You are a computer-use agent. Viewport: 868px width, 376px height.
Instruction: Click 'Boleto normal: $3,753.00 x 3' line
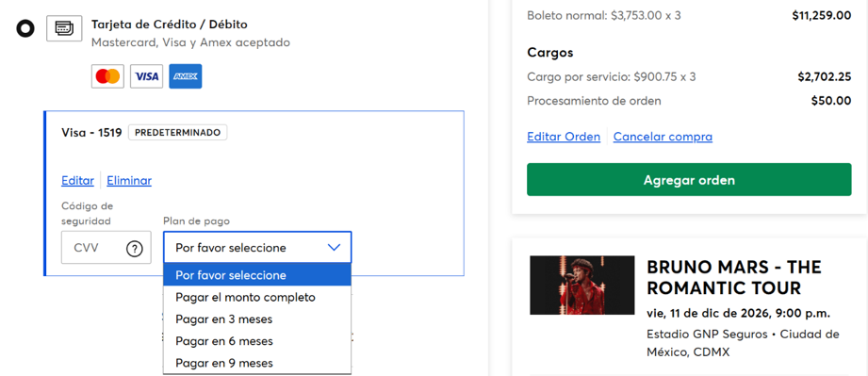604,15
